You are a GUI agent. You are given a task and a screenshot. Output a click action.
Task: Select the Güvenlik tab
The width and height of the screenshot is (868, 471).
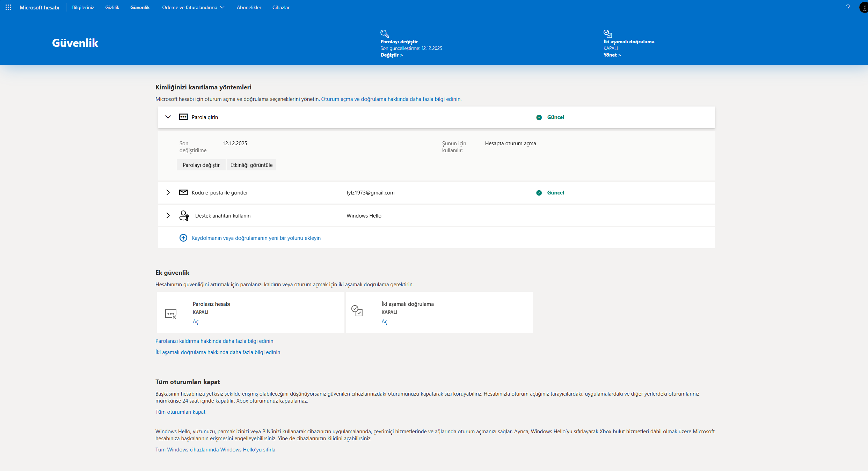point(140,7)
